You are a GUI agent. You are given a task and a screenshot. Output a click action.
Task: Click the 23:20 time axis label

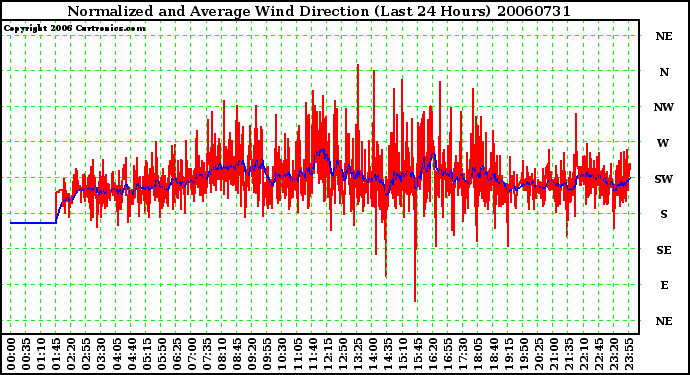pos(614,354)
